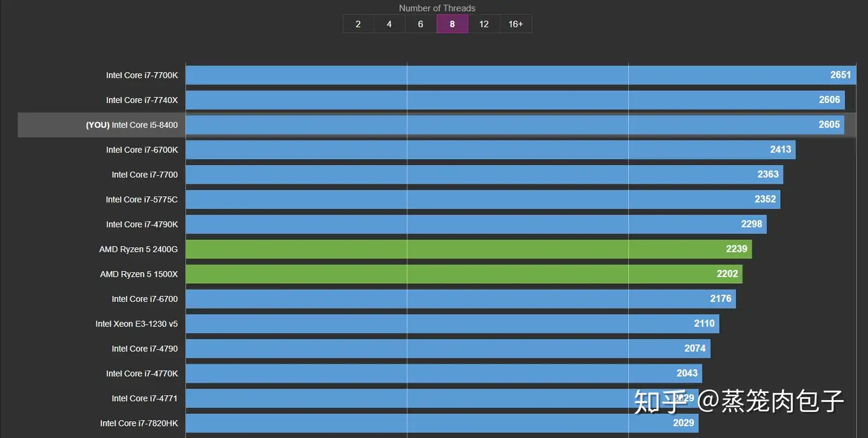
Task: Select the 6 threads tab
Action: 421,24
